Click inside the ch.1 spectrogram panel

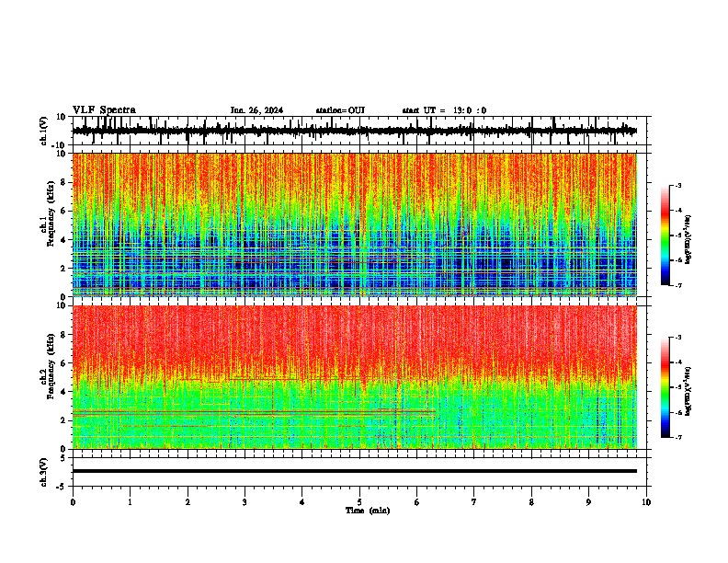(355, 224)
